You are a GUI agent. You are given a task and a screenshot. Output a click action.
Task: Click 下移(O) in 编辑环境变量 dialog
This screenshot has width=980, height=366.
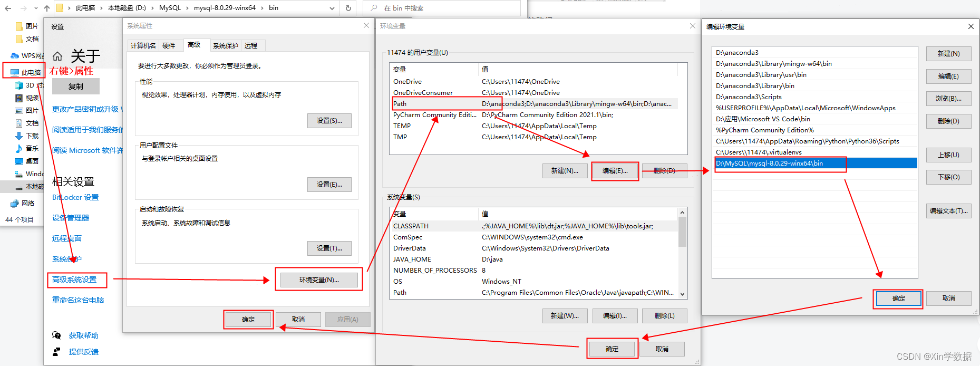pyautogui.click(x=948, y=177)
